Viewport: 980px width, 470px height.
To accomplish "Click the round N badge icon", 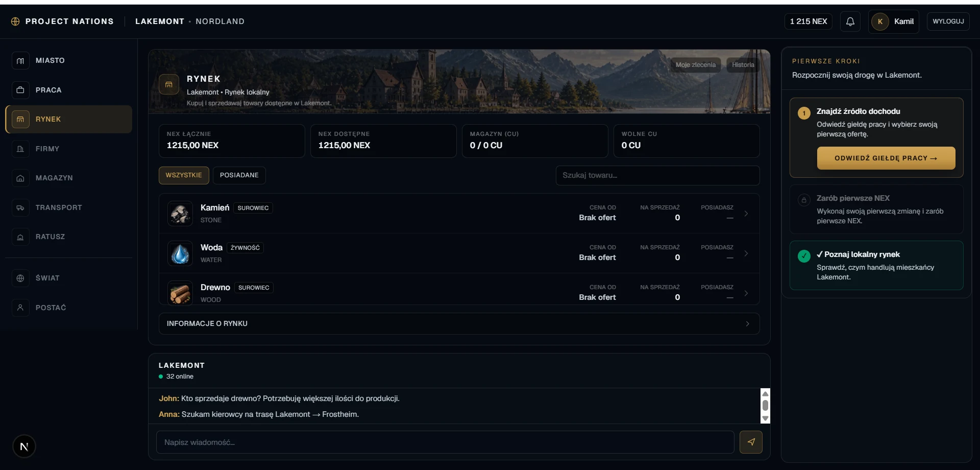I will click(24, 447).
